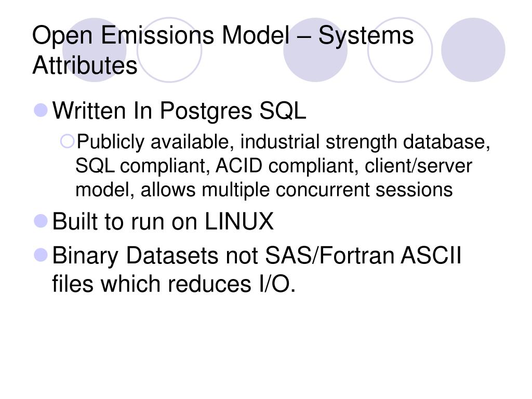This screenshot has height=399, width=532.
Task: Click the filled circle behind 'Model –'
Action: click(315, 50)
